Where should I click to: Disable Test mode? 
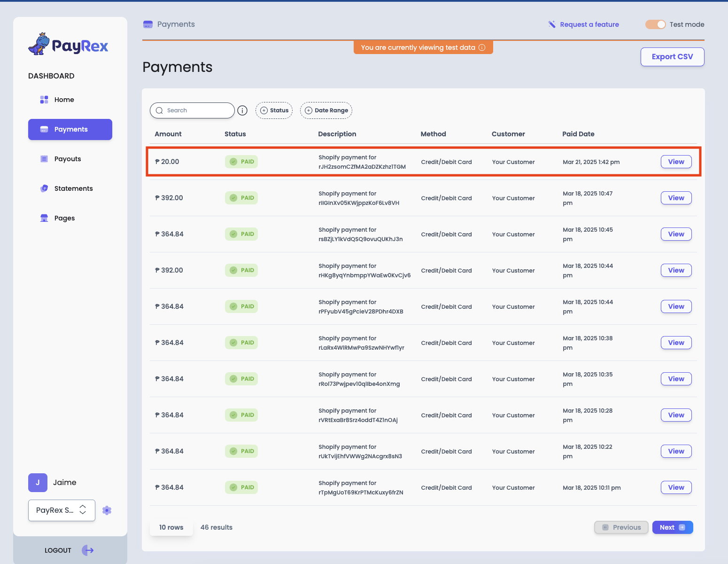click(655, 24)
